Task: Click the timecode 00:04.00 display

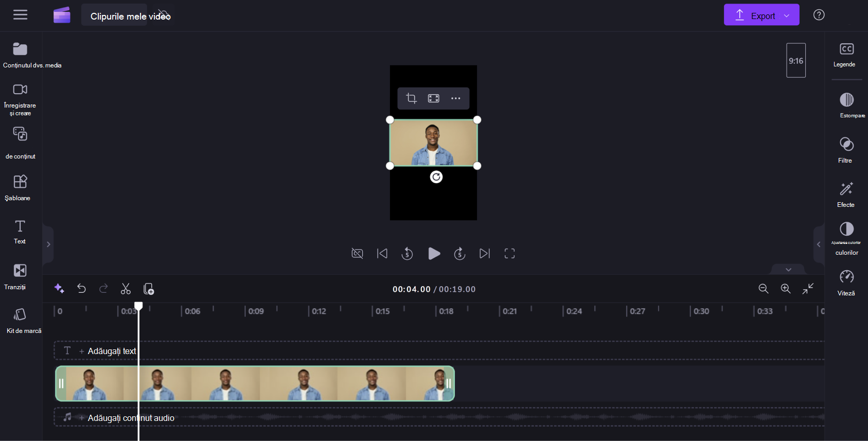Action: 412,289
